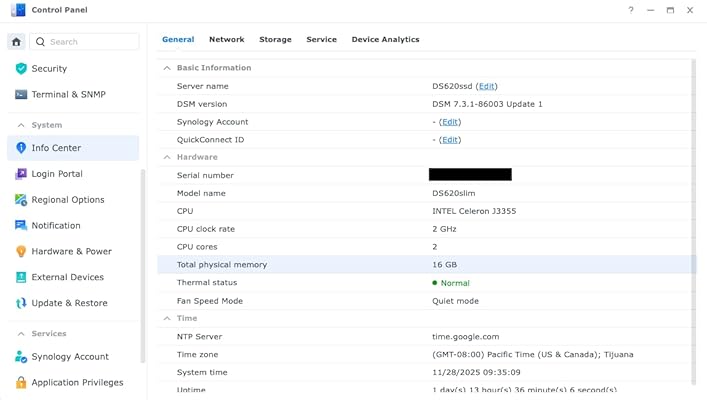Click the Login Portal icon
707x400 pixels.
point(21,174)
